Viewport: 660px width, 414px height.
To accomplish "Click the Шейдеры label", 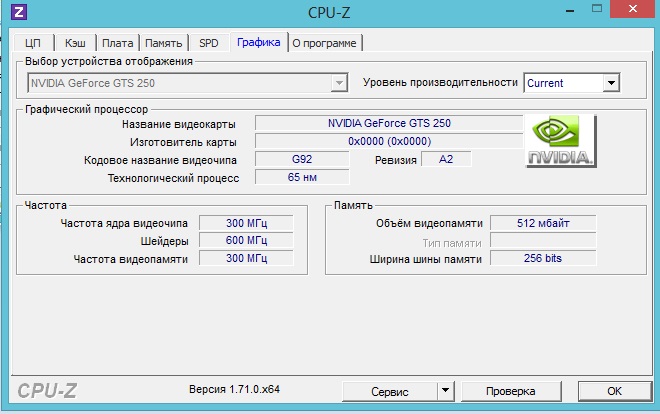I will point(165,242).
